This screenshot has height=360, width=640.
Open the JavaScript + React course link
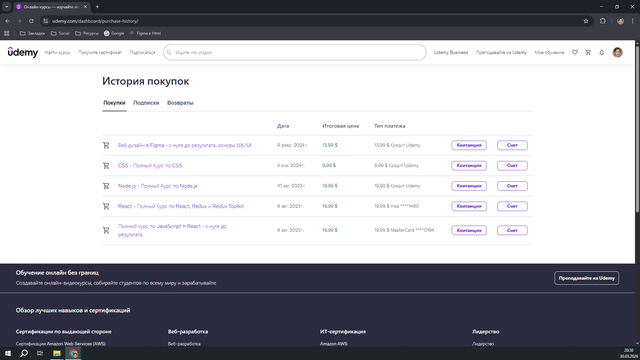(172, 230)
